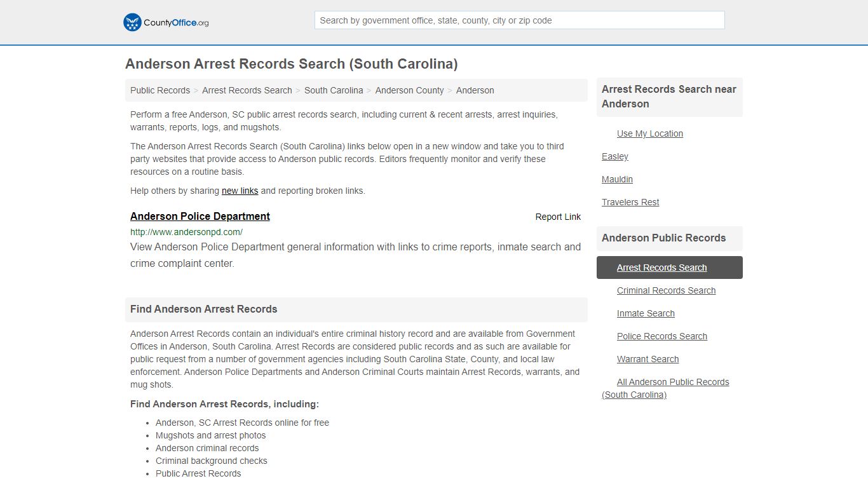This screenshot has height=488, width=868.
Task: Click Report Link for Anderson Police Department
Action: click(x=558, y=217)
